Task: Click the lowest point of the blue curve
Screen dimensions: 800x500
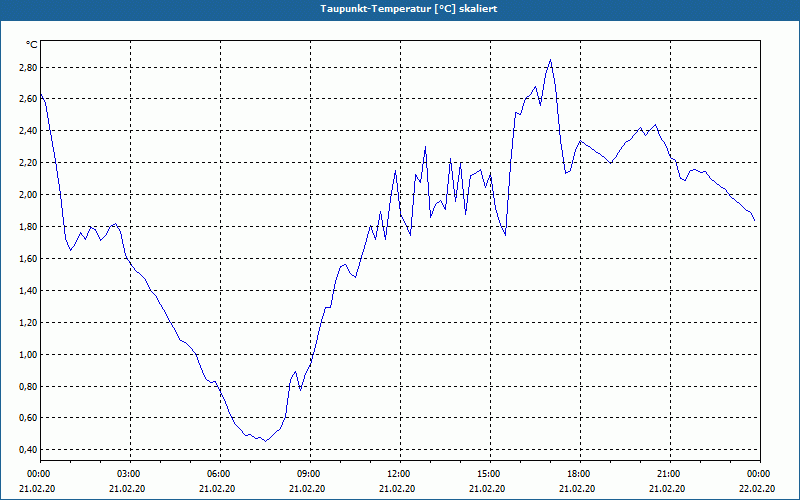Action: (x=265, y=441)
